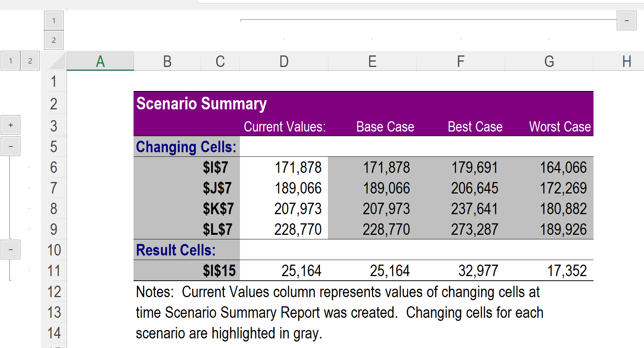The height and width of the screenshot is (348, 644).
Task: Click the Base Case value 228,770
Action: 386,229
